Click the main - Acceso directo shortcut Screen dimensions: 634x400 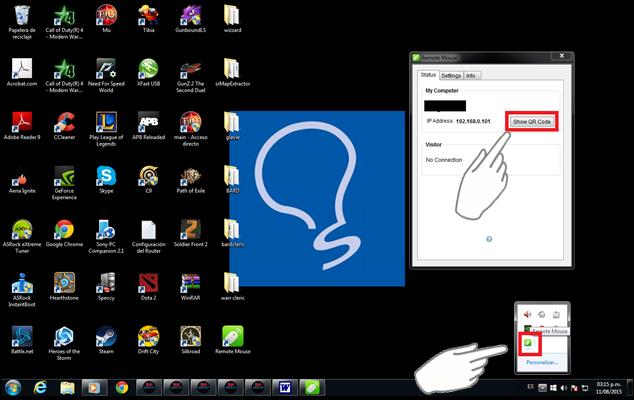(190, 129)
